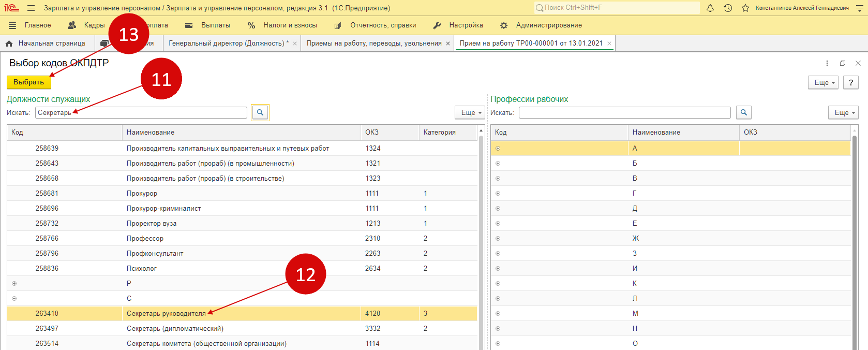868x350 pixels.
Task: Click the Должности служащих vertical scrollbar
Action: click(x=481, y=242)
